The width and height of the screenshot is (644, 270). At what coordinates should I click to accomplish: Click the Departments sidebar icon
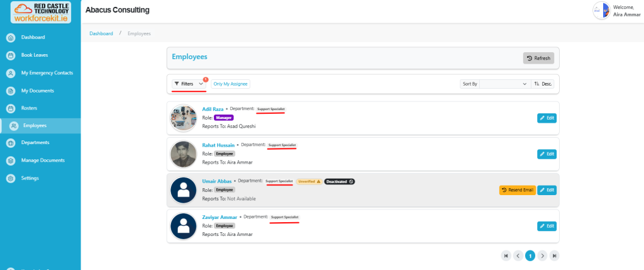click(x=11, y=143)
